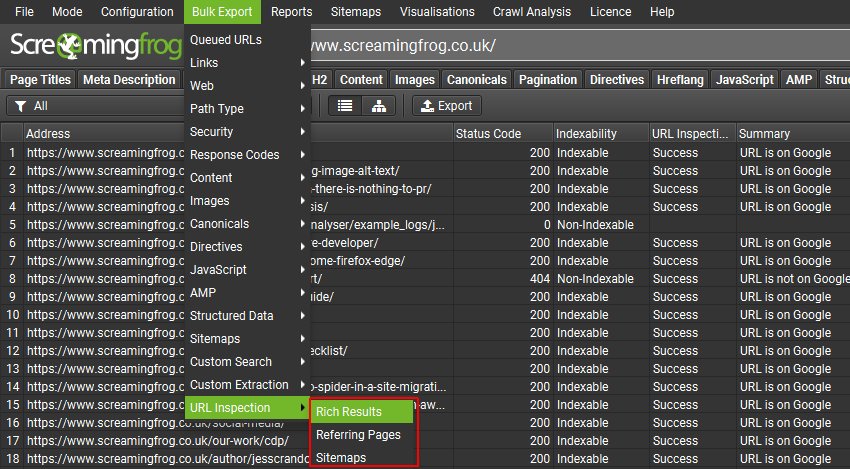
Task: Expand the JavaScript submenu
Action: 247,269
